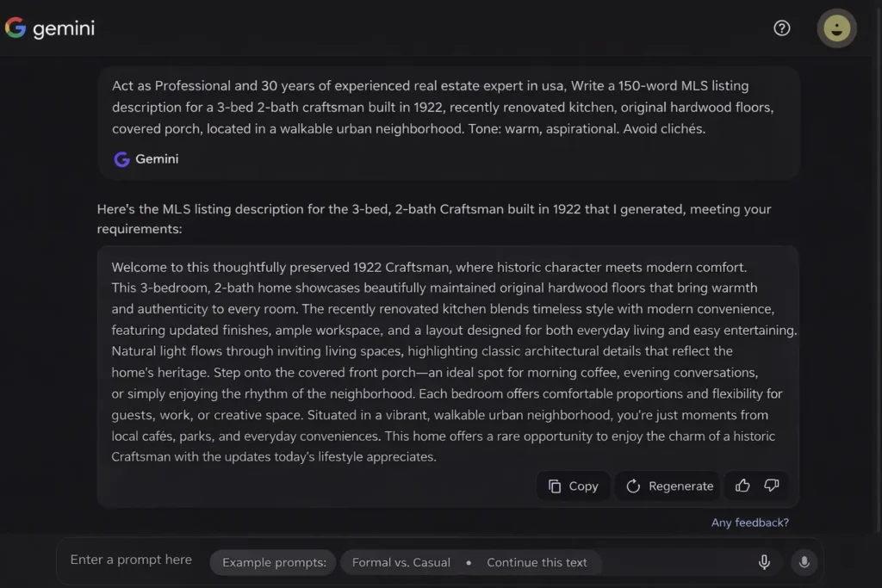
Task: Select the "Formal vs. Casual" example prompt
Action: click(401, 562)
